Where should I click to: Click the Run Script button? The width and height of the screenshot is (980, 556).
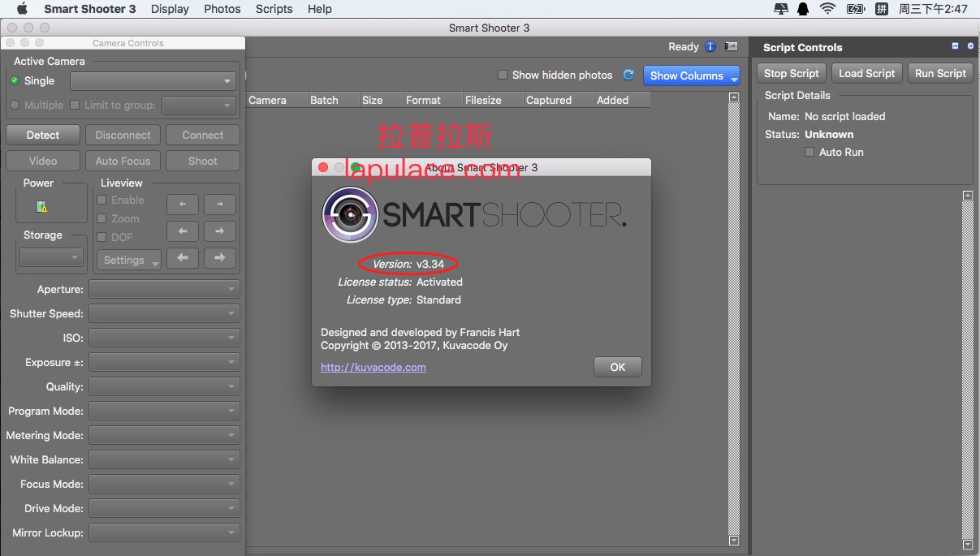point(940,73)
